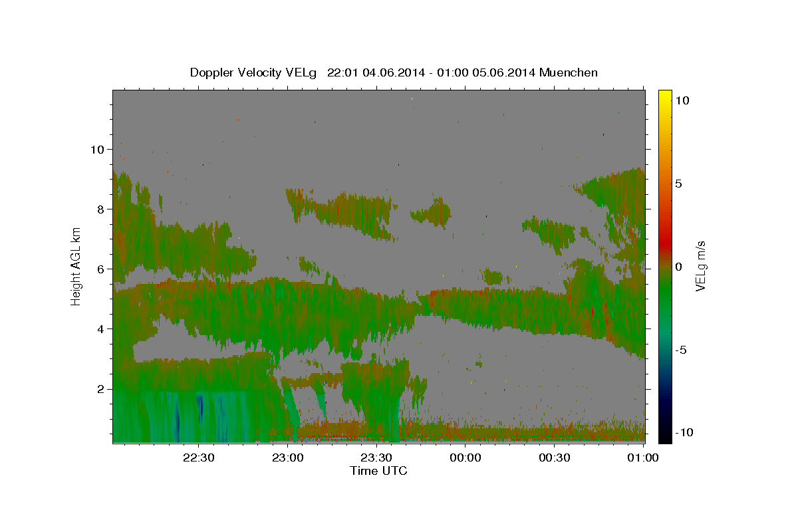Image resolution: width=798 pixels, height=532 pixels.
Task: Click the colorbar label -5
Action: 682,350
